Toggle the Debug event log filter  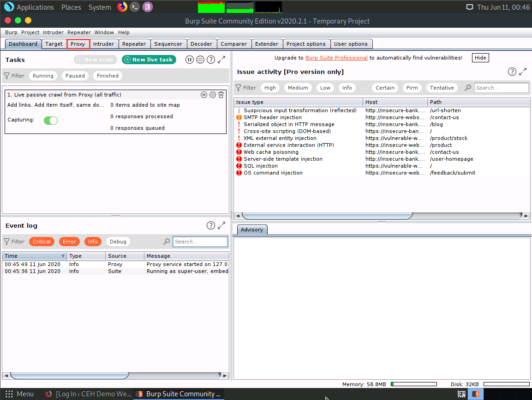tap(118, 242)
